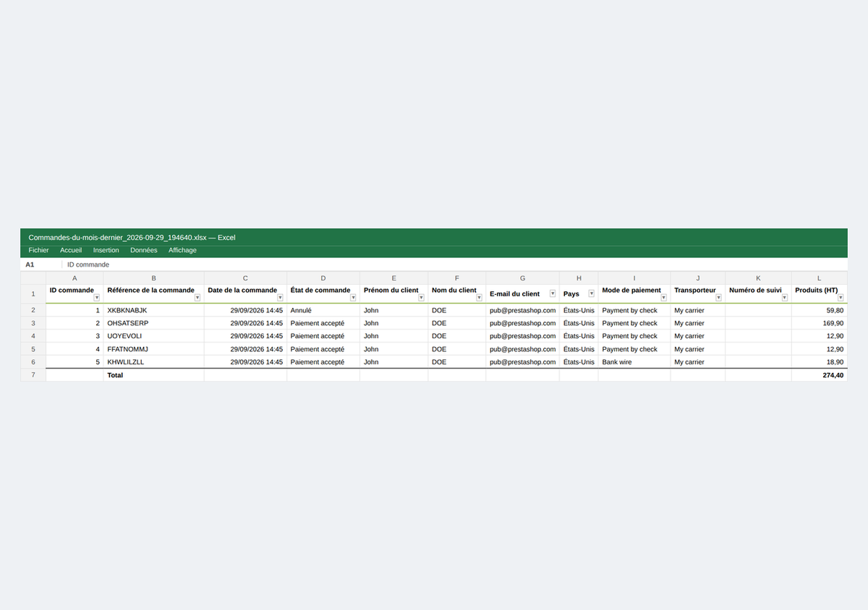
Task: Open filter dropdown for E-mail du client
Action: tap(553, 293)
